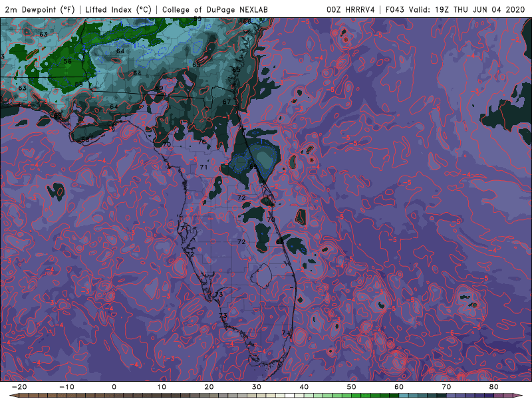Click the "10" color scale label

pos(162,387)
